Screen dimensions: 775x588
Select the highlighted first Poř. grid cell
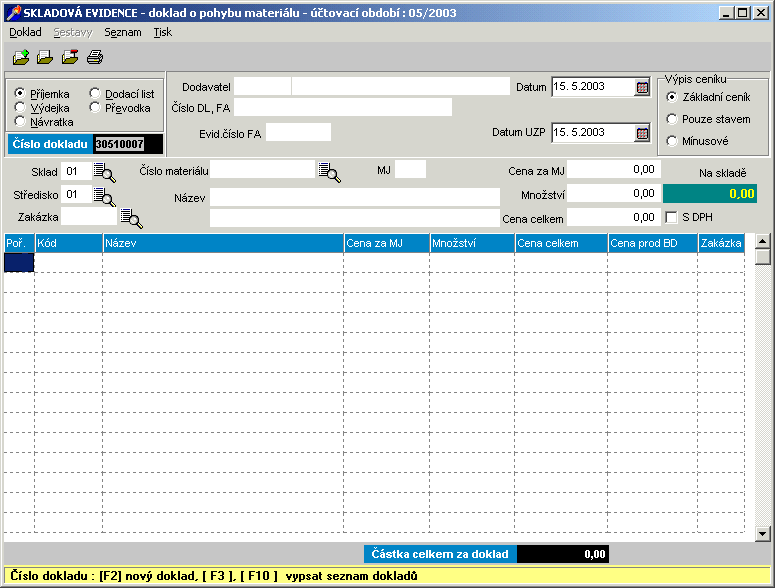click(19, 262)
